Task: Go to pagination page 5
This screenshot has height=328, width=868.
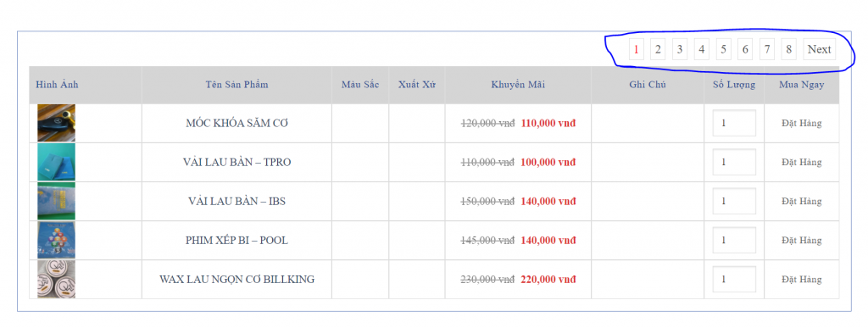Action: [723, 49]
